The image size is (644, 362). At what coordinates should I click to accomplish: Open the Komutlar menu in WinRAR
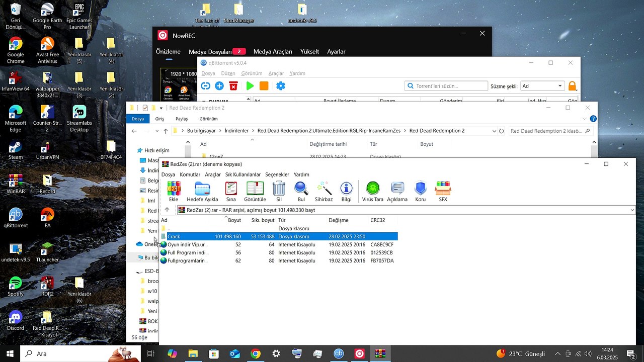[190, 174]
